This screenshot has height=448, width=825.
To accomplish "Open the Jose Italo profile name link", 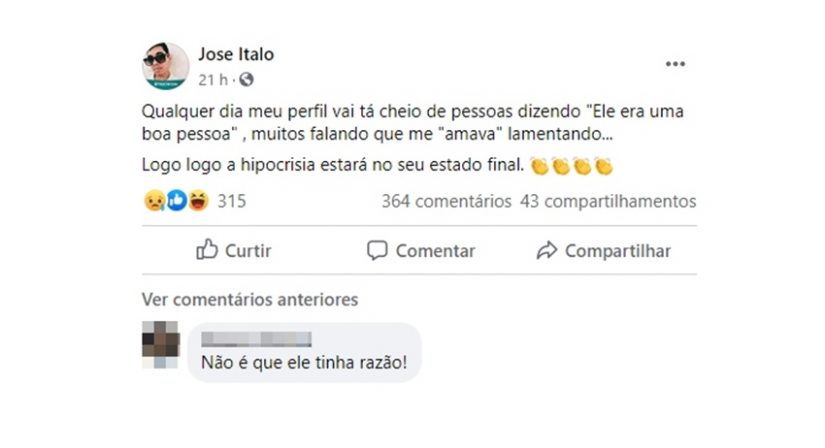I will pos(236,54).
